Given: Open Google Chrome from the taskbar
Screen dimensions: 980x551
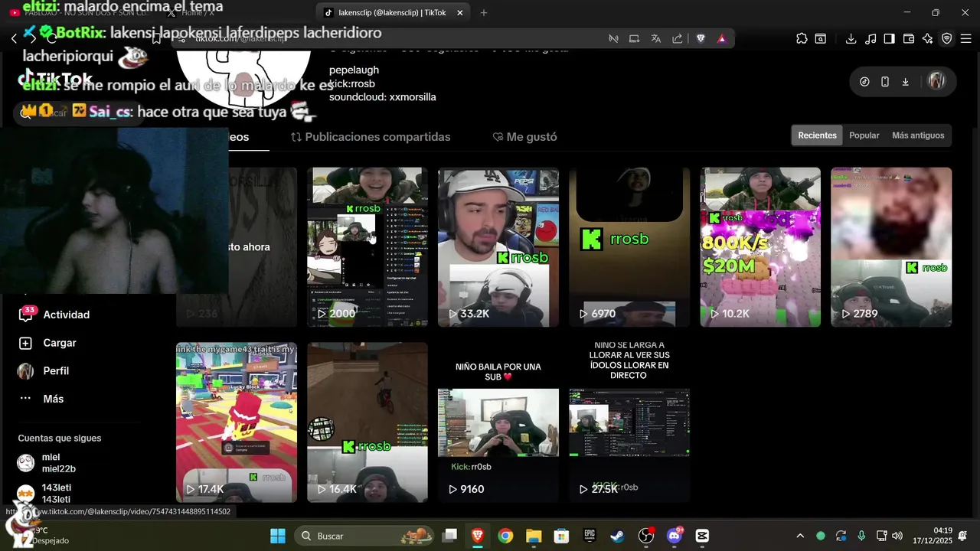Looking at the screenshot, I should pos(505,536).
